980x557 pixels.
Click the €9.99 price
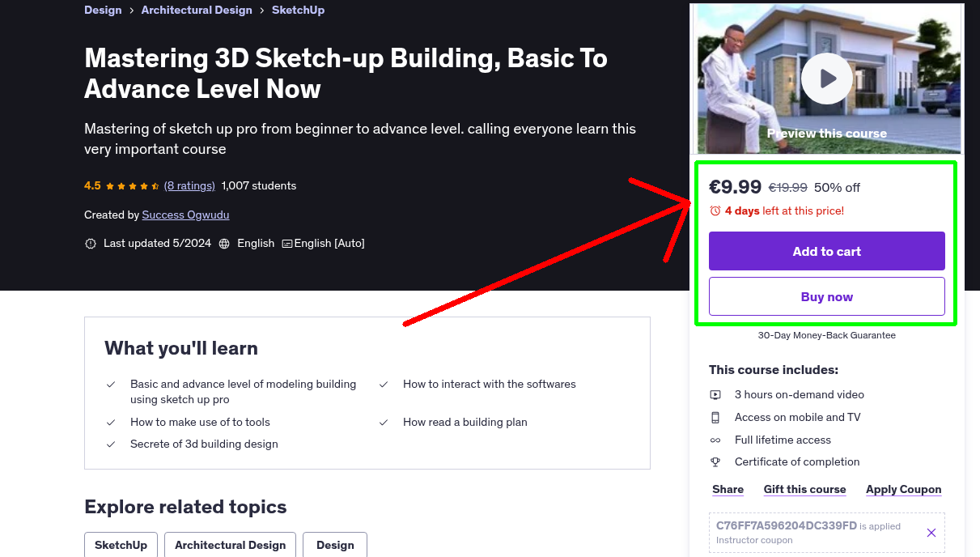tap(735, 187)
